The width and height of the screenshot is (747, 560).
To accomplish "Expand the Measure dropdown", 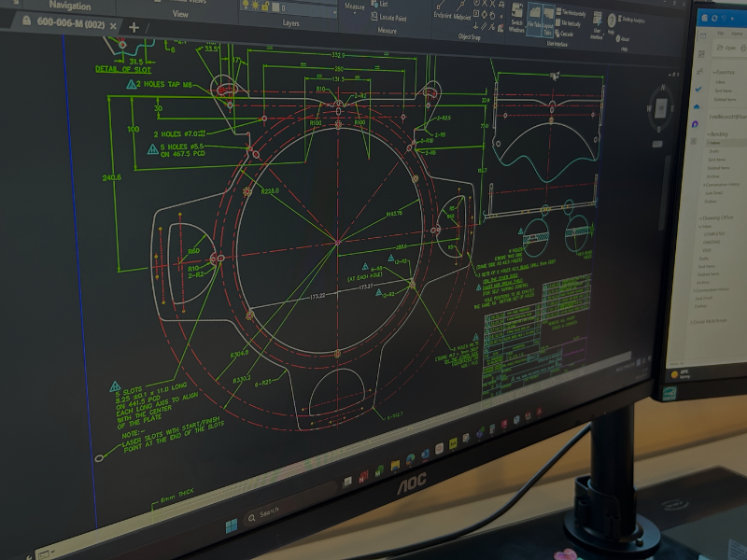I will 355,8.
